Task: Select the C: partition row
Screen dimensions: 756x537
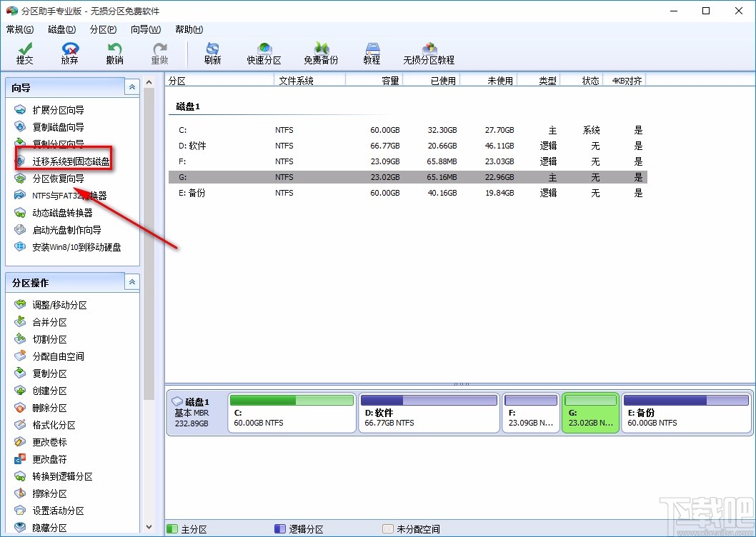Action: [408, 130]
